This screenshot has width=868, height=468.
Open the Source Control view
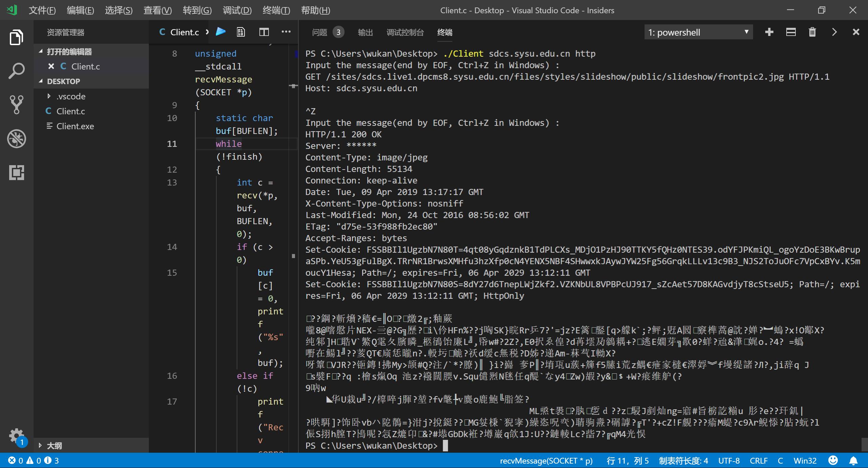tap(16, 104)
